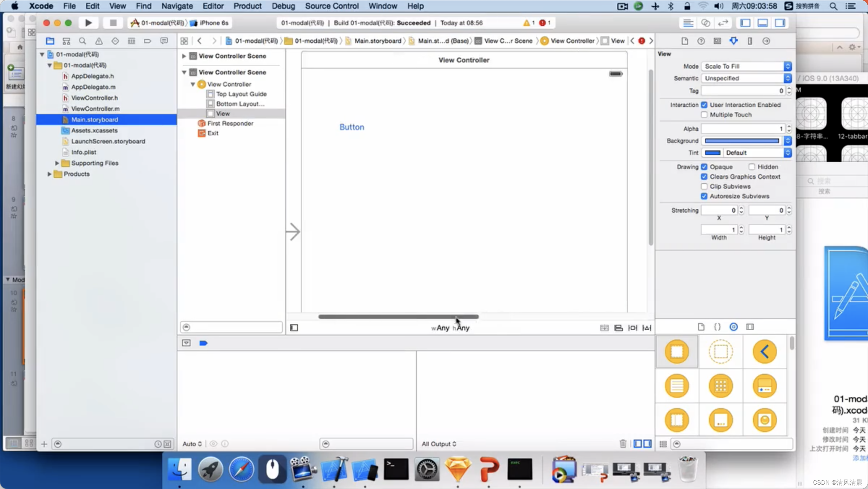
Task: Hide the Debug area panel
Action: (763, 23)
